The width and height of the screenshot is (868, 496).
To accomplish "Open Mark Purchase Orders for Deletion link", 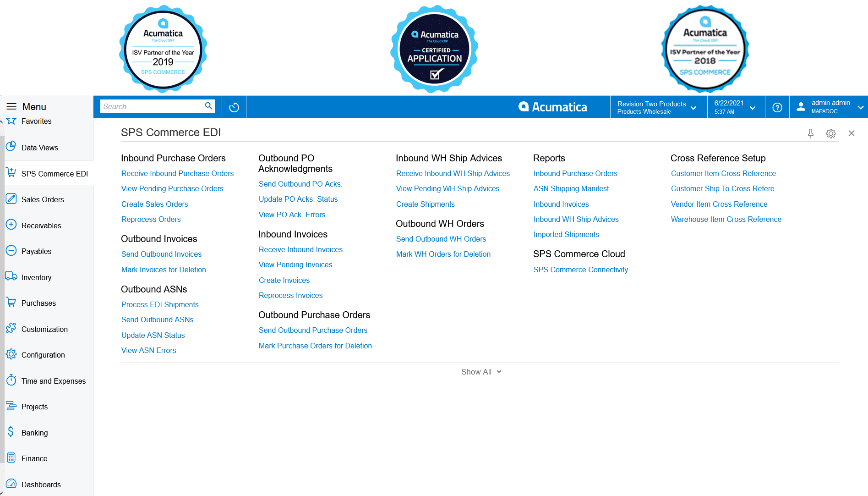I will point(315,346).
